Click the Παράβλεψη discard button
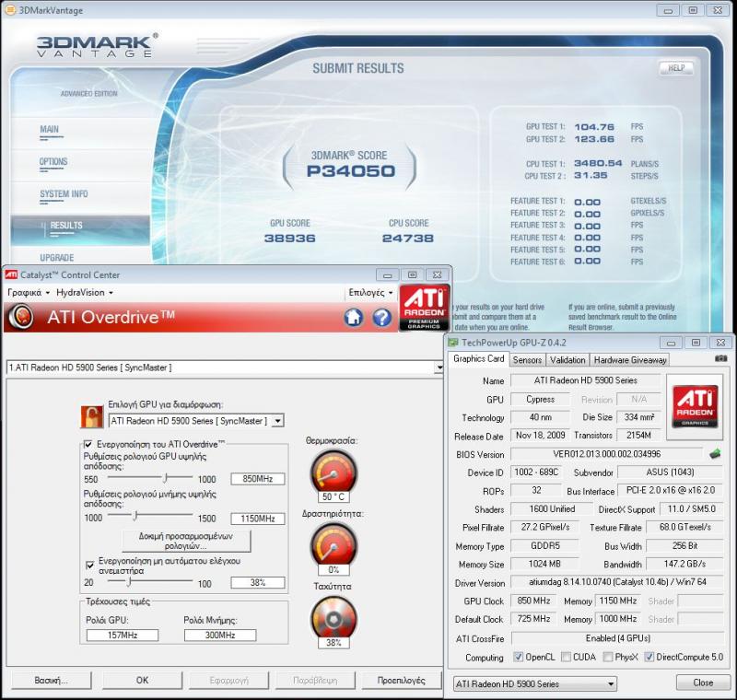The height and width of the screenshot is (700, 737). (x=315, y=680)
